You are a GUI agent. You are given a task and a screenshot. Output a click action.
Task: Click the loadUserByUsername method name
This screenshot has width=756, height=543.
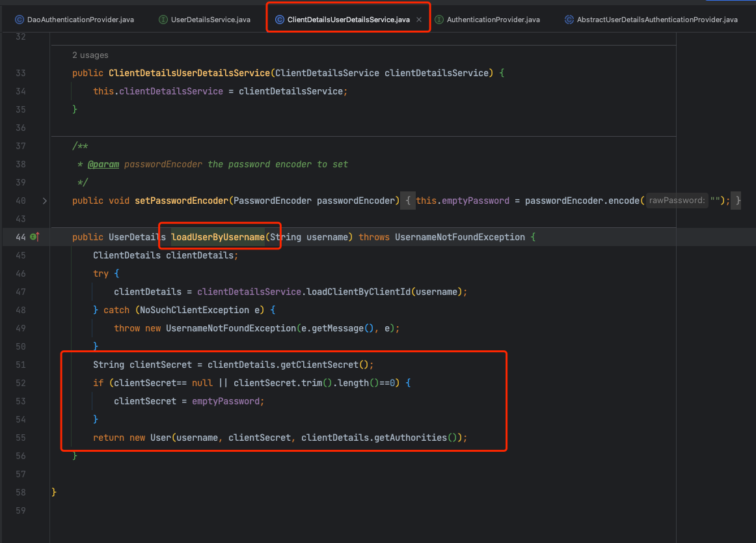point(218,237)
